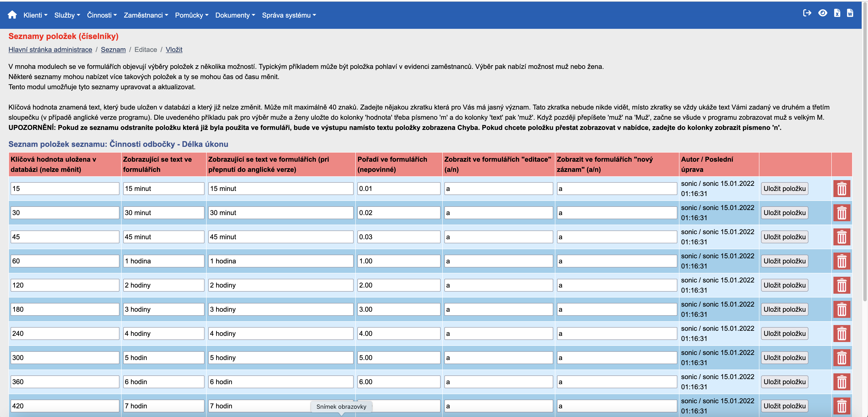Image resolution: width=868 pixels, height=417 pixels.
Task: Open the Klienti dropdown menu
Action: pos(35,15)
